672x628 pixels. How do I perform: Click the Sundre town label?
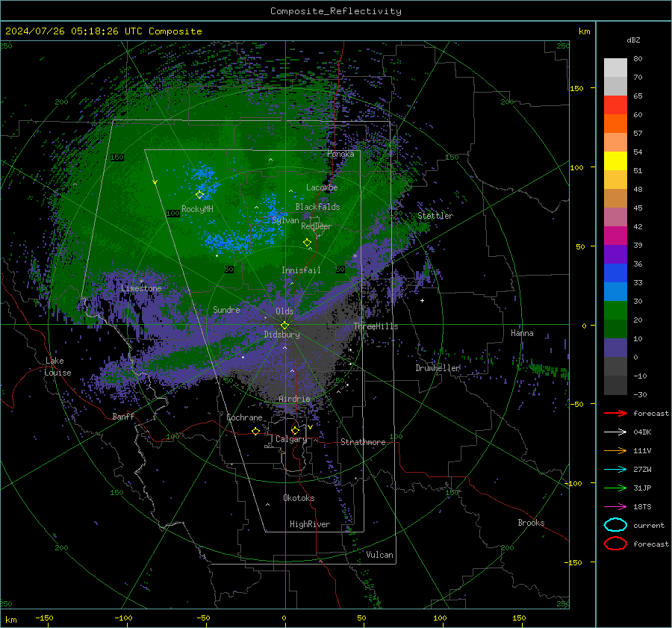tap(226, 309)
